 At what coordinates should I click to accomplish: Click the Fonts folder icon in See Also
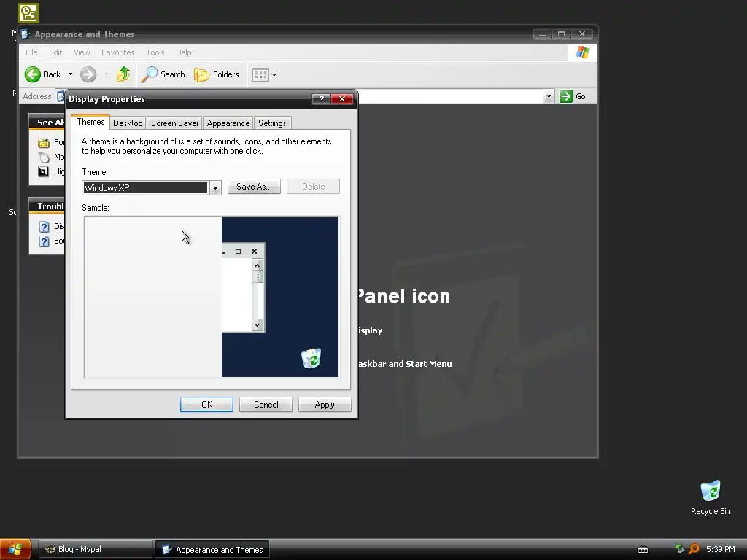point(43,142)
